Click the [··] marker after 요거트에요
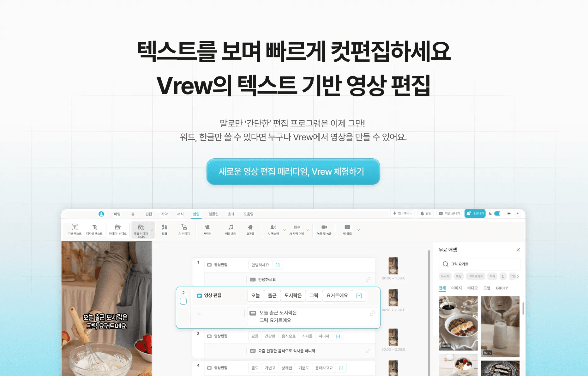The height and width of the screenshot is (376, 588). tap(359, 296)
